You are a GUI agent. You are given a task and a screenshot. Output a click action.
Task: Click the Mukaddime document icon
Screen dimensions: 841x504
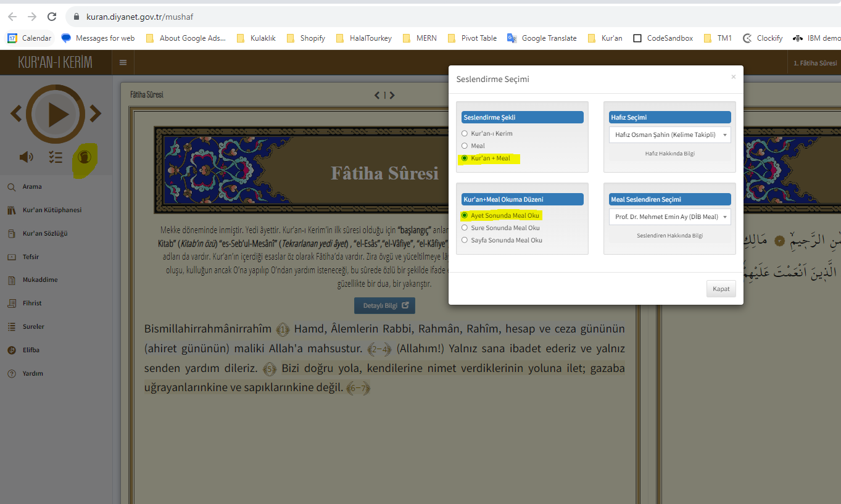coord(11,280)
